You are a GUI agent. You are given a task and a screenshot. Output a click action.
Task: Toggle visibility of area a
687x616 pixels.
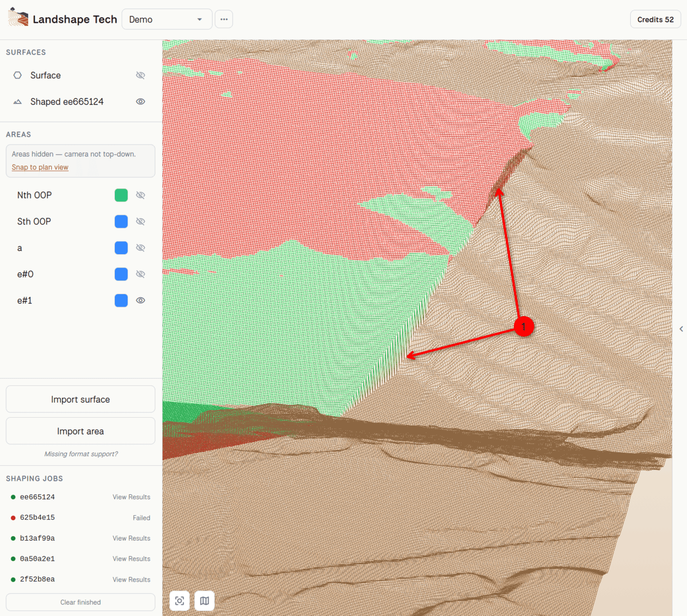[140, 248]
